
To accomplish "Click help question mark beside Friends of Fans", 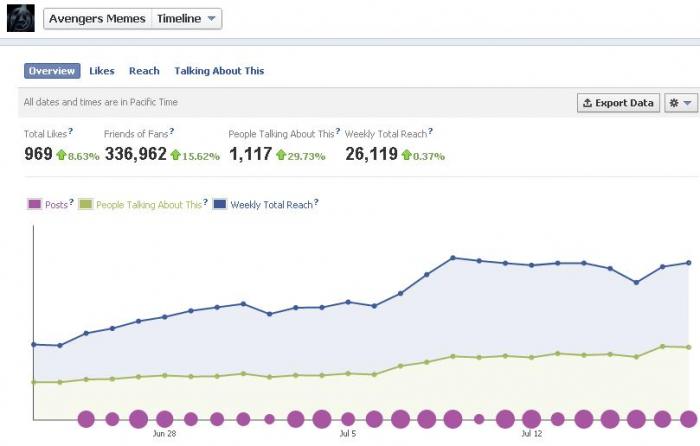I will coord(171,131).
